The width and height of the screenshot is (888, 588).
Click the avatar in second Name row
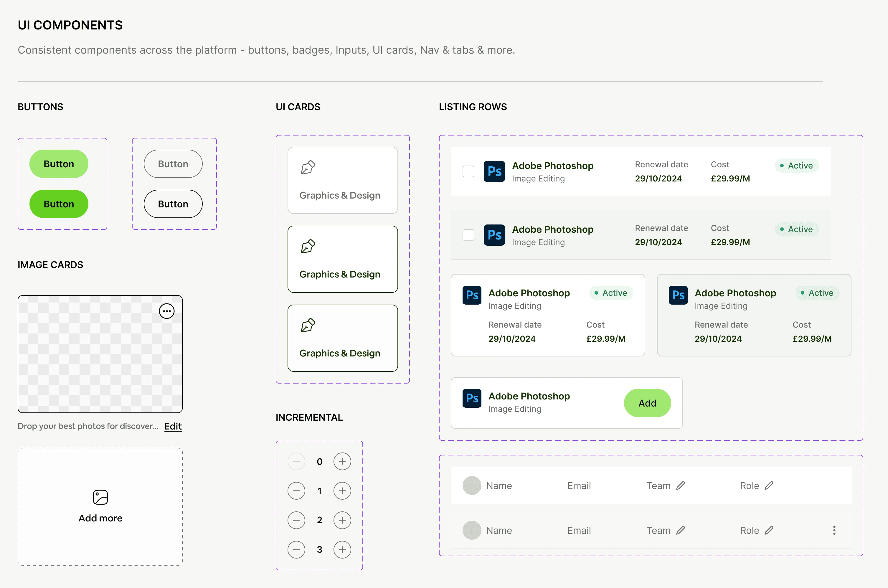point(472,530)
